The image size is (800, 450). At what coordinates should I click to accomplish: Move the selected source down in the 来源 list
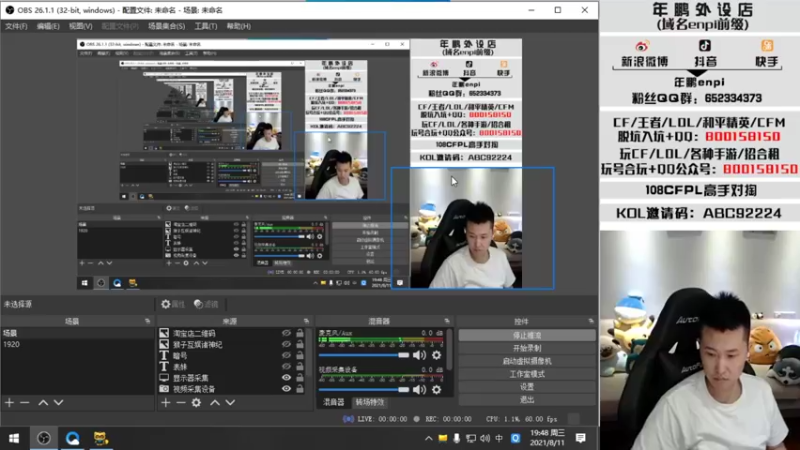coord(231,403)
